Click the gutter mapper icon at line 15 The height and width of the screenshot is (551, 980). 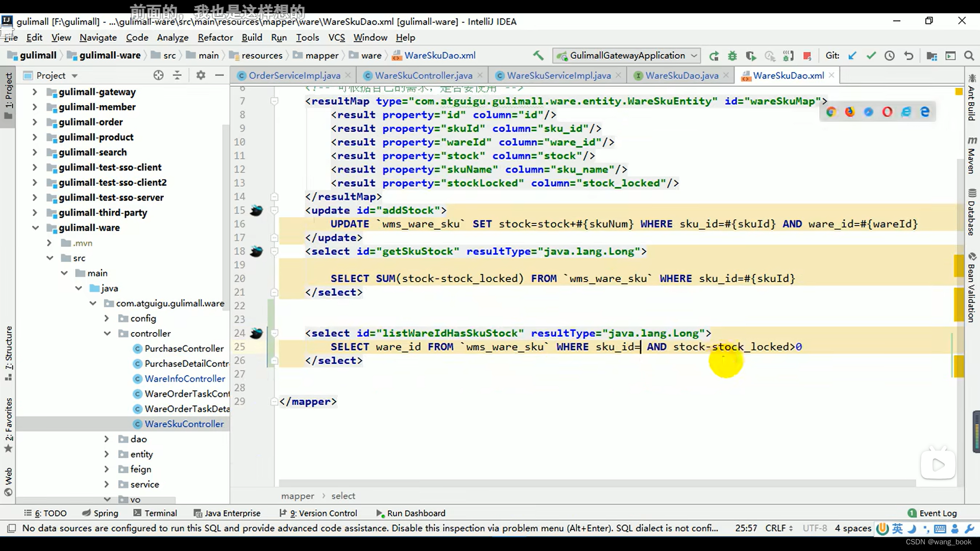click(x=256, y=210)
